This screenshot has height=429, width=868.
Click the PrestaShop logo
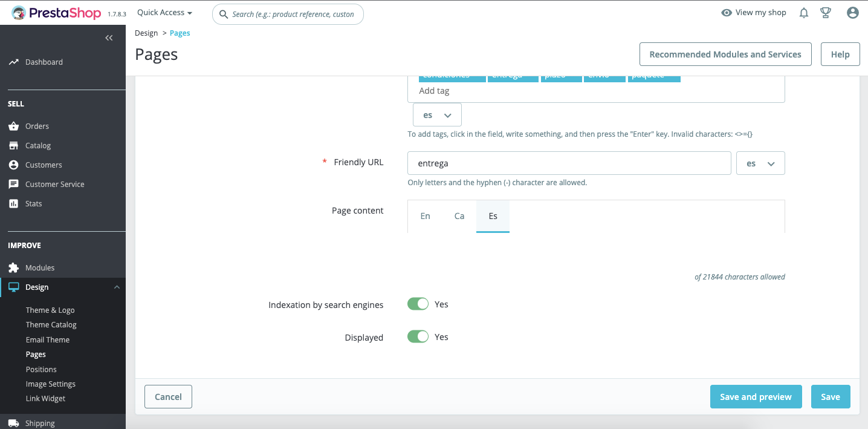(56, 13)
